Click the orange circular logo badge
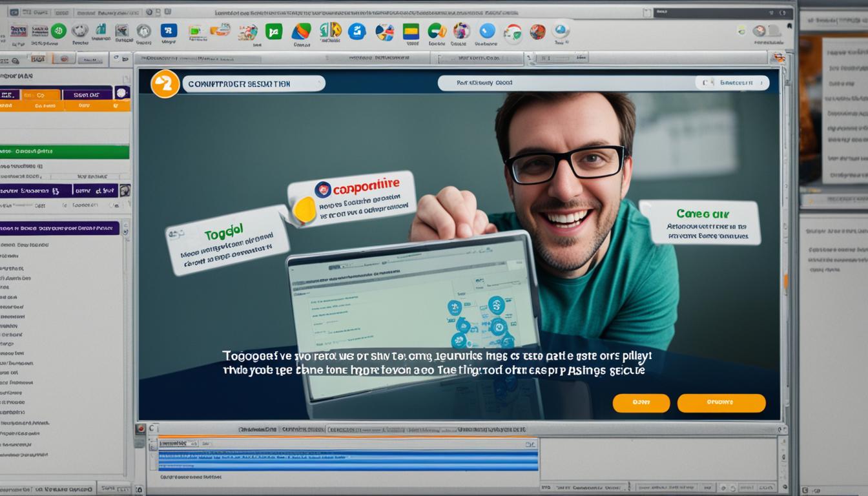 coord(165,84)
